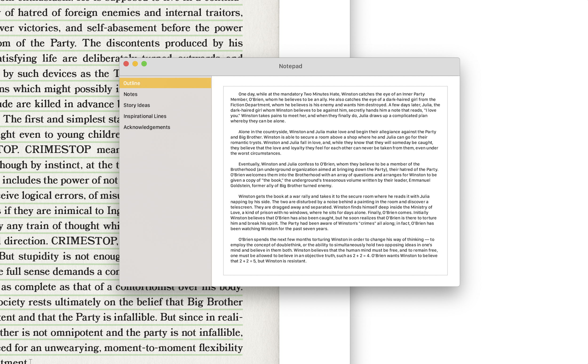Open the Story Ideas entry

[x=165, y=105]
